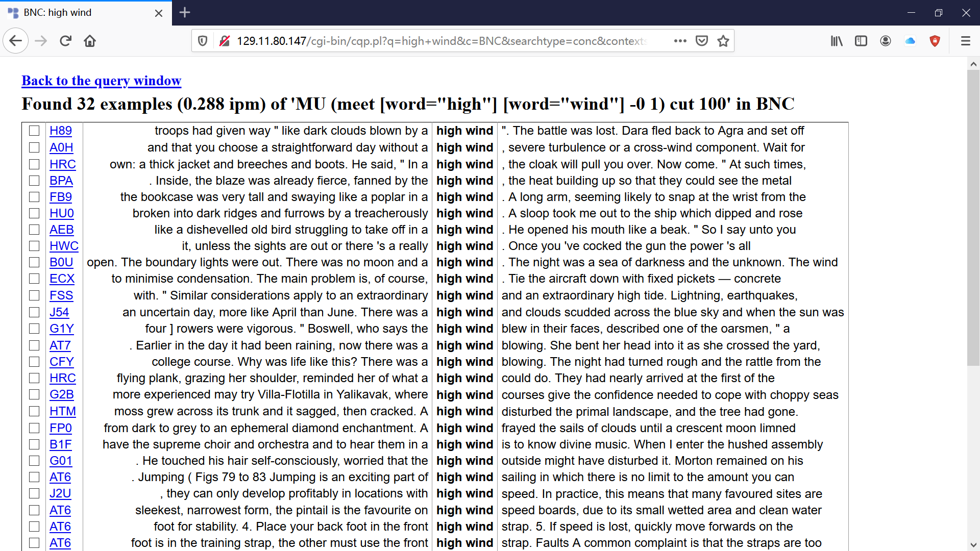Follow the 'Back to the query window' link
The width and height of the screenshot is (980, 551).
pyautogui.click(x=101, y=81)
